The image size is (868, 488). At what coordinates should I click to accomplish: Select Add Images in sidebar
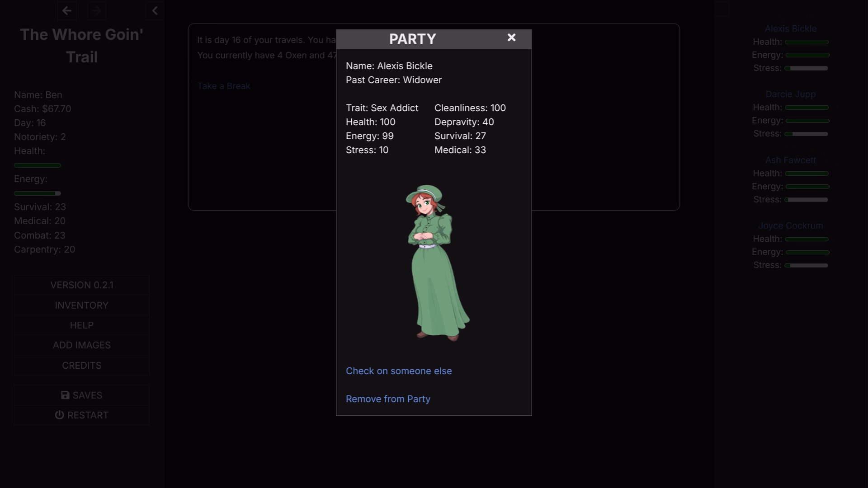[82, 345]
